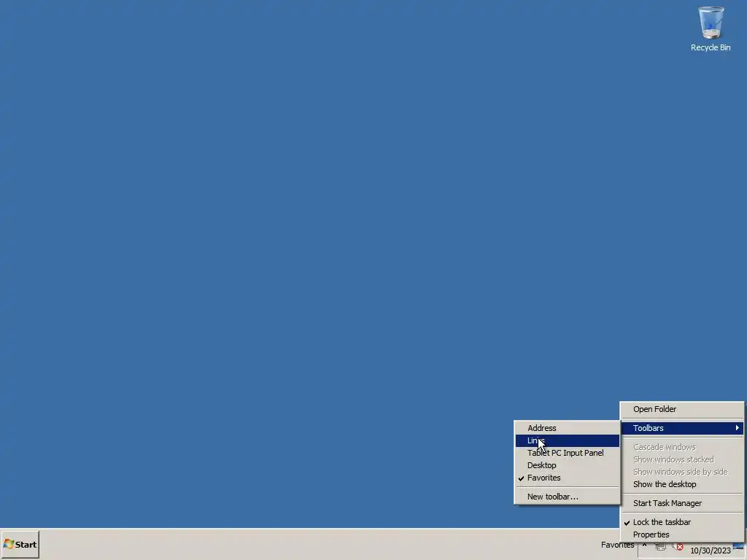Open the network tray icon
Viewport: 747px width, 560px height.
(x=660, y=547)
